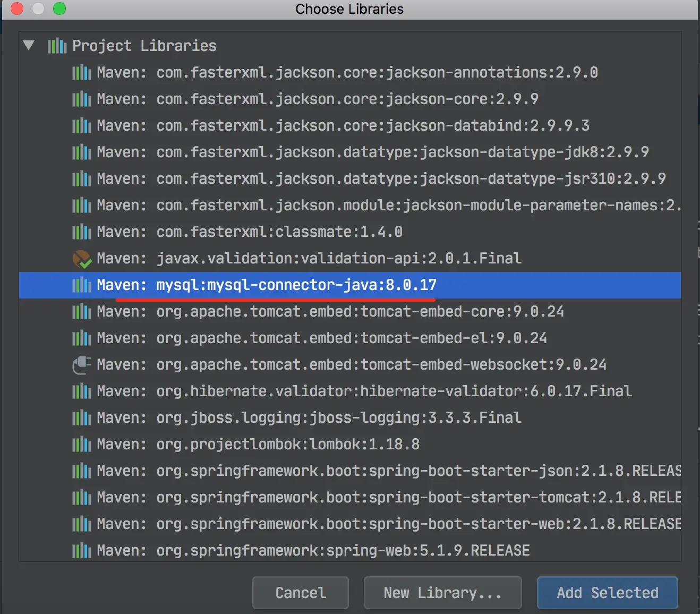Select Maven: tomcat-embed-el:9.0.24 library
The width and height of the screenshot is (700, 614).
pos(350,338)
